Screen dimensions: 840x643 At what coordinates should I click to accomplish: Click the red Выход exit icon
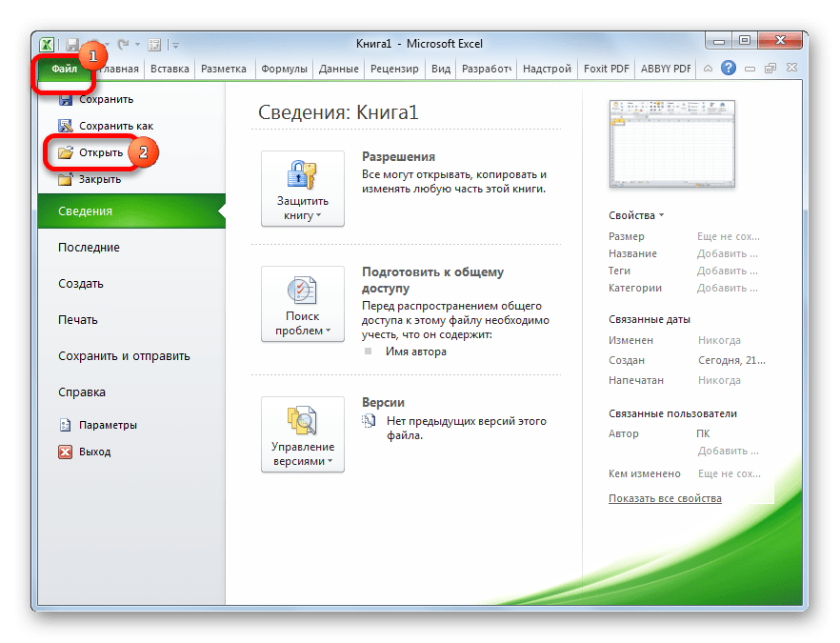66,452
